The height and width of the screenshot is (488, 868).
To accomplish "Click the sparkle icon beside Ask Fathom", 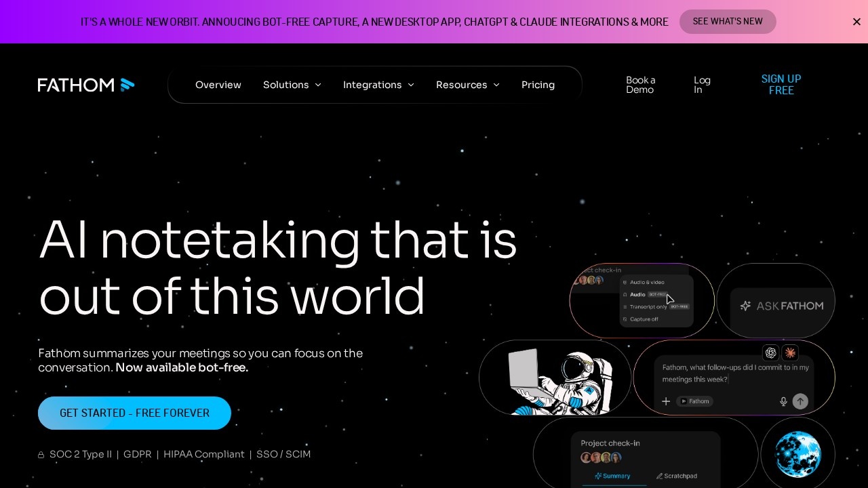I will [745, 306].
